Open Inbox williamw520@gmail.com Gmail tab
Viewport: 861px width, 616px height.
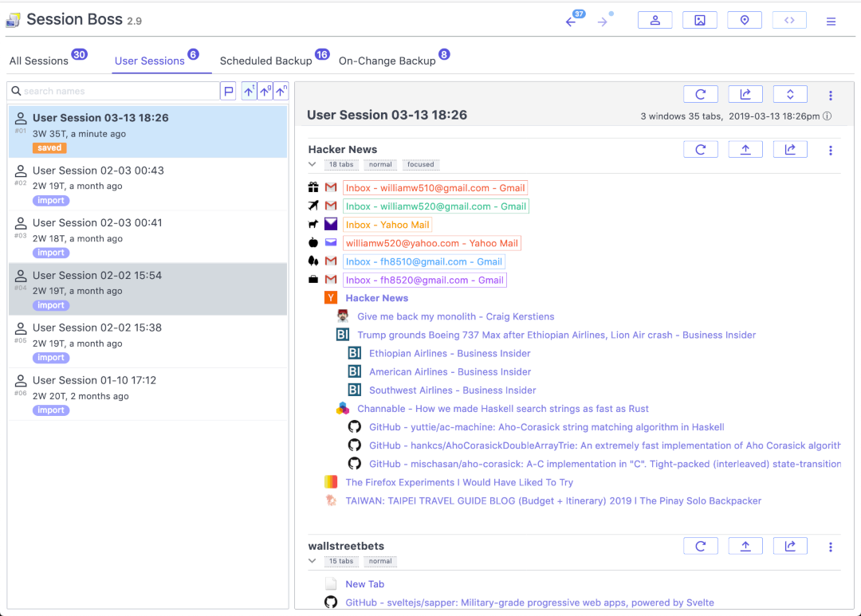436,206
